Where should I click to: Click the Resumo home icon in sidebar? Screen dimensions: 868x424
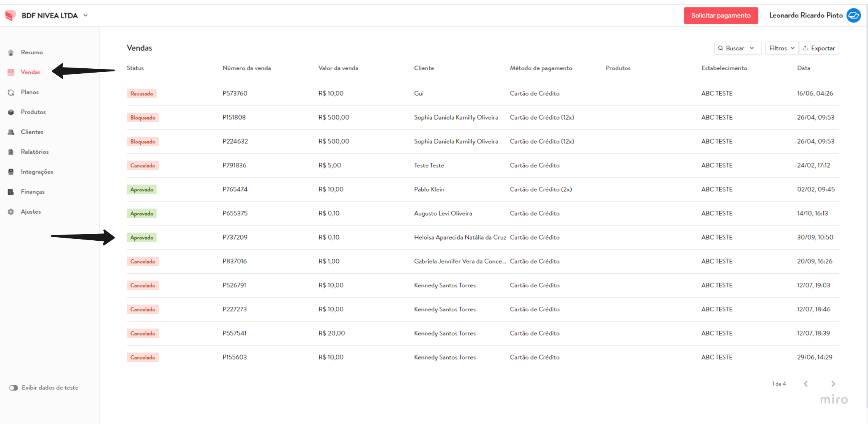pyautogui.click(x=11, y=52)
